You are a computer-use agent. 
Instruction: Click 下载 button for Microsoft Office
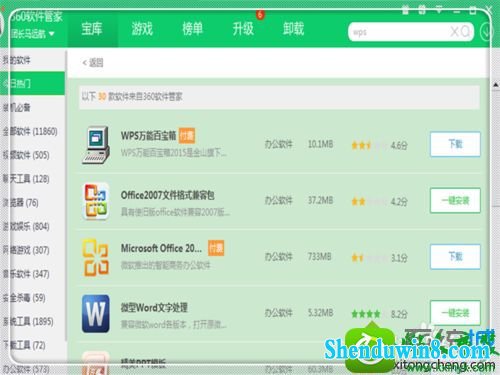point(455,257)
